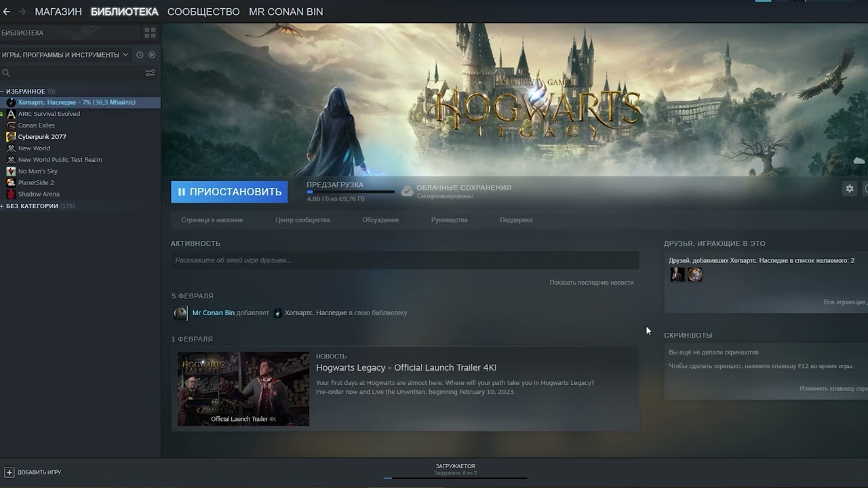This screenshot has width=868, height=488.
Task: Click the New World Public Test Realm icon
Action: point(11,160)
